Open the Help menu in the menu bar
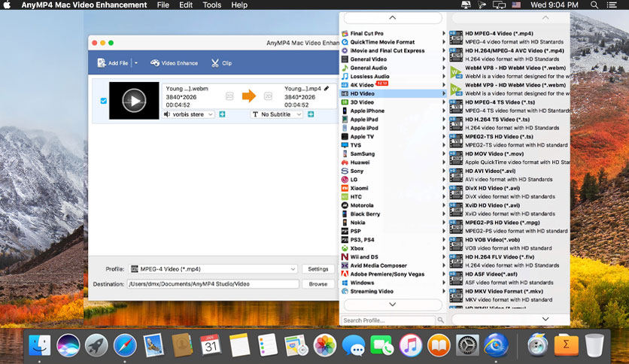The width and height of the screenshot is (629, 364). (239, 5)
